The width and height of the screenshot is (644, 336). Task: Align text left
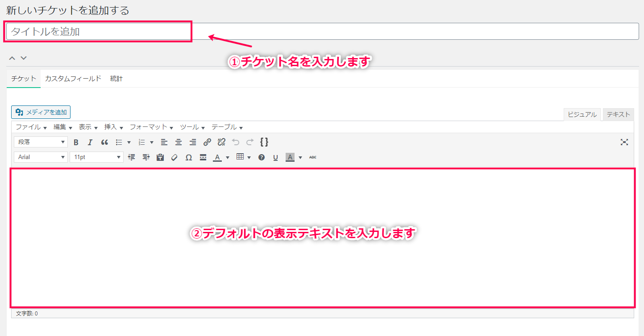point(164,142)
